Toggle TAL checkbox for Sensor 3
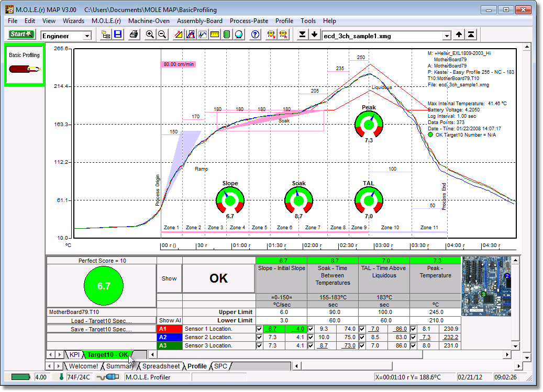The image size is (543, 392). point(362,345)
